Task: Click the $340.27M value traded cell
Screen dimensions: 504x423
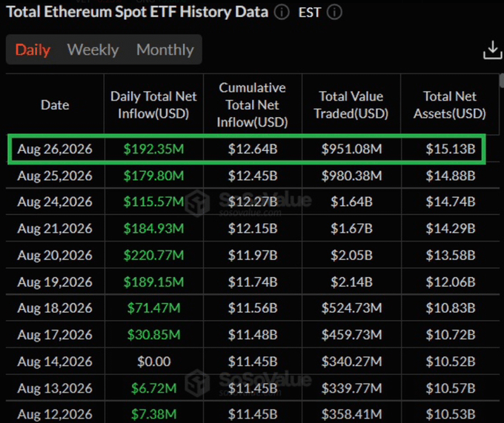Action: 351,362
